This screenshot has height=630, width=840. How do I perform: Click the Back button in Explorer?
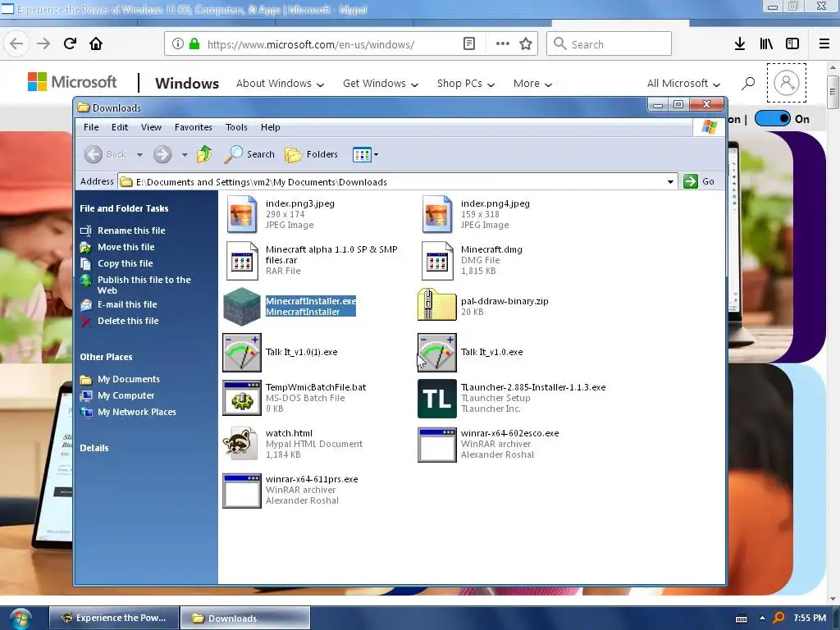coord(105,154)
